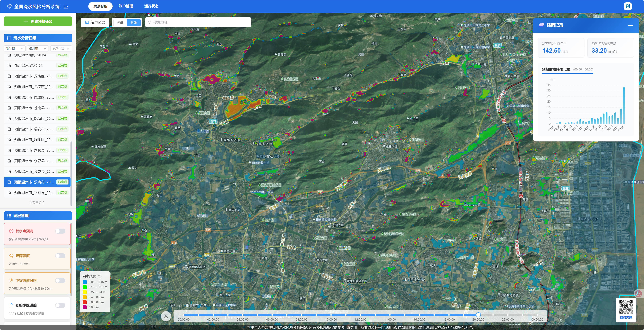Enable the 降雨强度 layer switch

[60, 256]
